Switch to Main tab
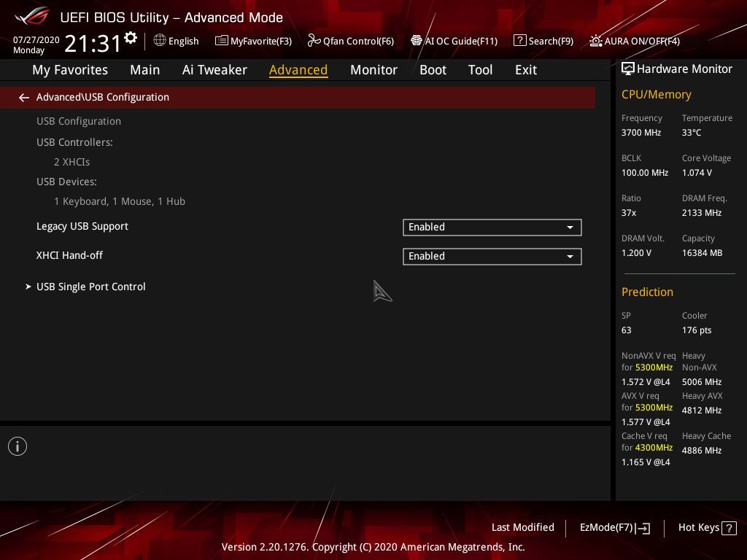This screenshot has height=560, width=747. point(145,70)
